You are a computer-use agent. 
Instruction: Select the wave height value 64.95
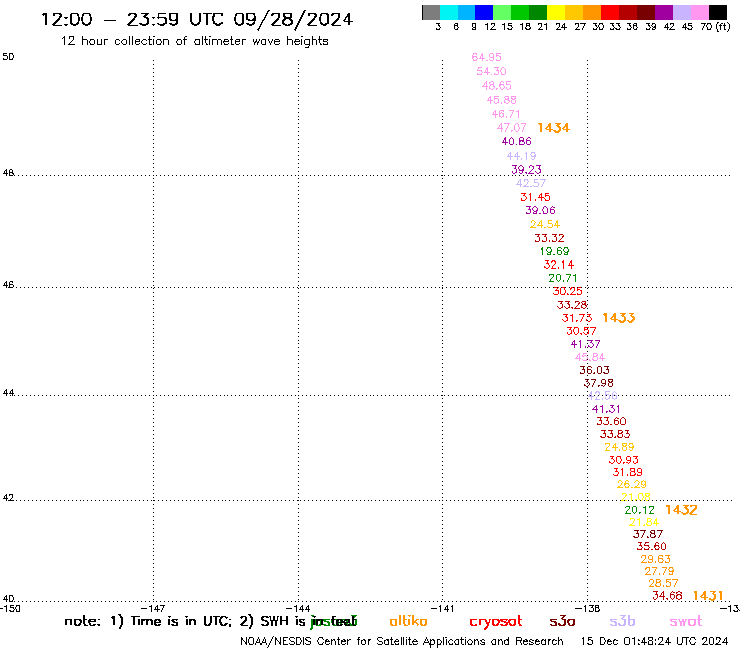click(x=486, y=57)
